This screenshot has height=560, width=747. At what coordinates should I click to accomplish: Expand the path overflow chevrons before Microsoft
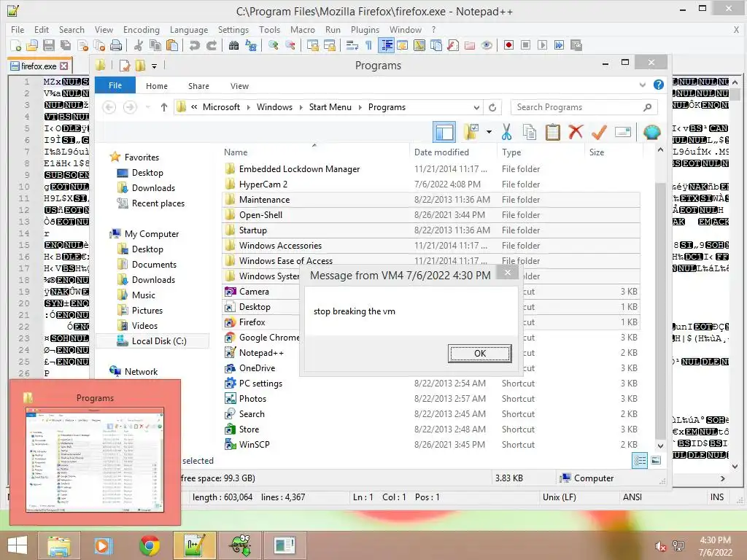tap(194, 107)
